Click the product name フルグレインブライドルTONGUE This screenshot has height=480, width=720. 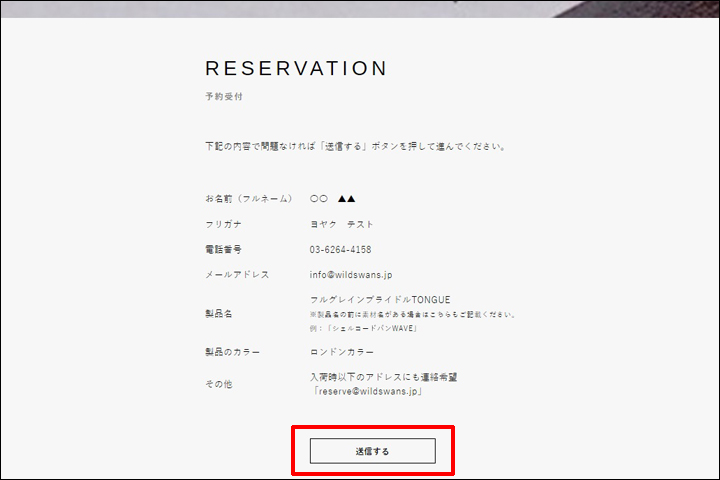380,299
